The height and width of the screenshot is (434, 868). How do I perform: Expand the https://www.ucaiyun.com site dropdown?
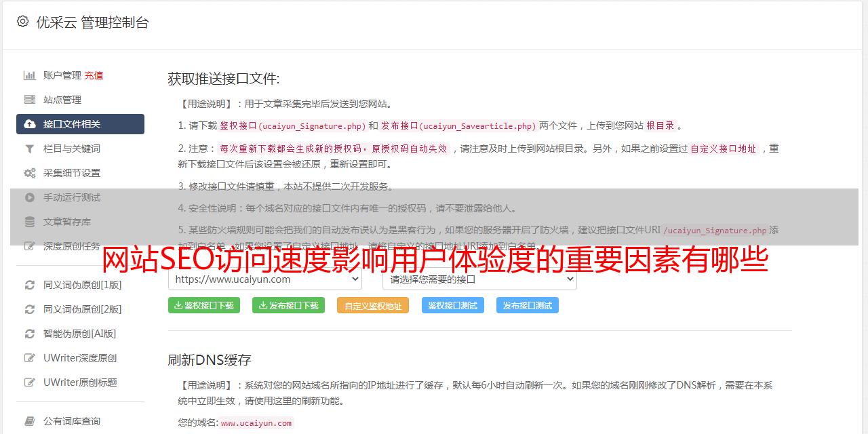265,279
